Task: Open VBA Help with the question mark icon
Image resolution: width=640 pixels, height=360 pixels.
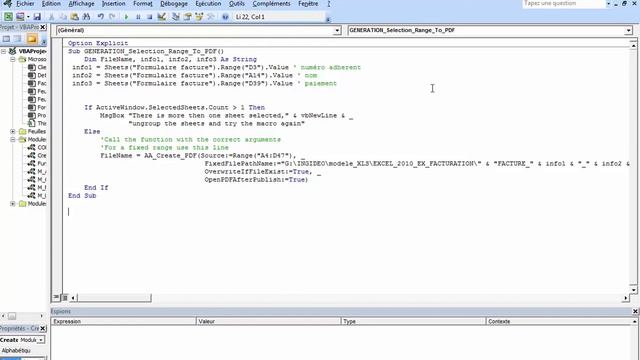Action: pyautogui.click(x=225, y=17)
